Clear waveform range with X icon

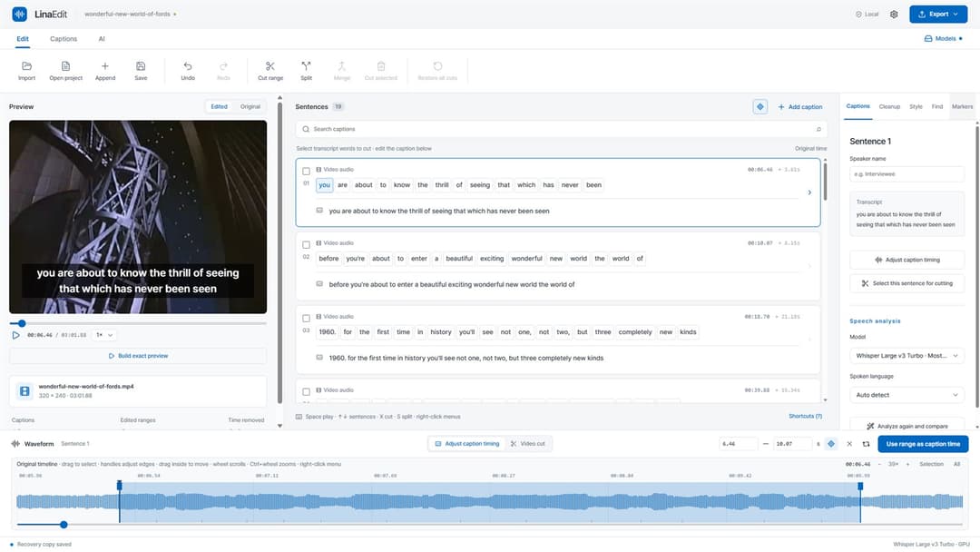pos(849,444)
